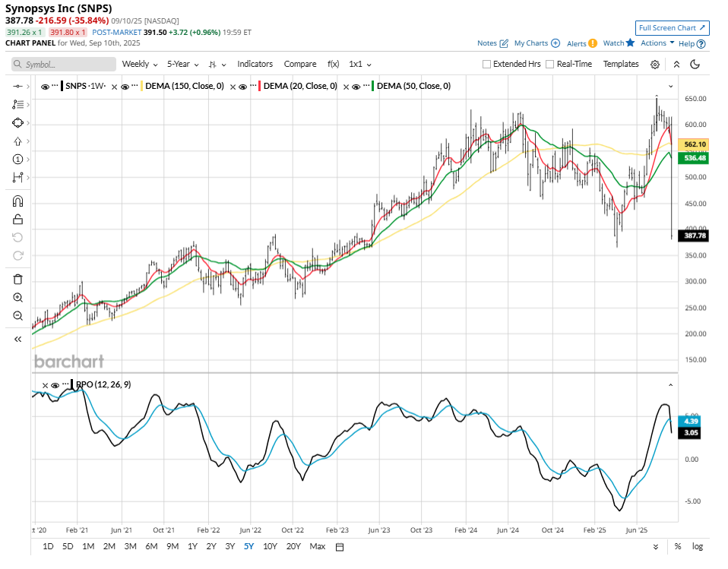Screen dimensions: 728x569
Task: Click the red DEMA 20 color swatch
Action: point(260,87)
